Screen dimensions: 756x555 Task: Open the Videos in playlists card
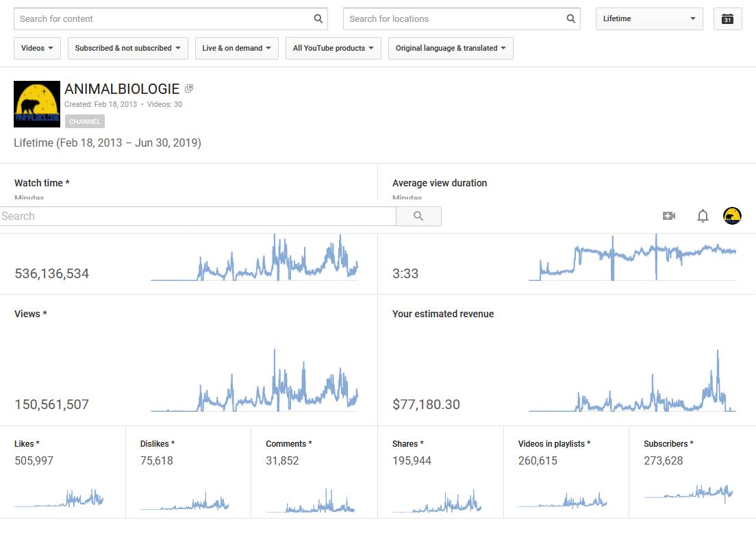point(566,472)
